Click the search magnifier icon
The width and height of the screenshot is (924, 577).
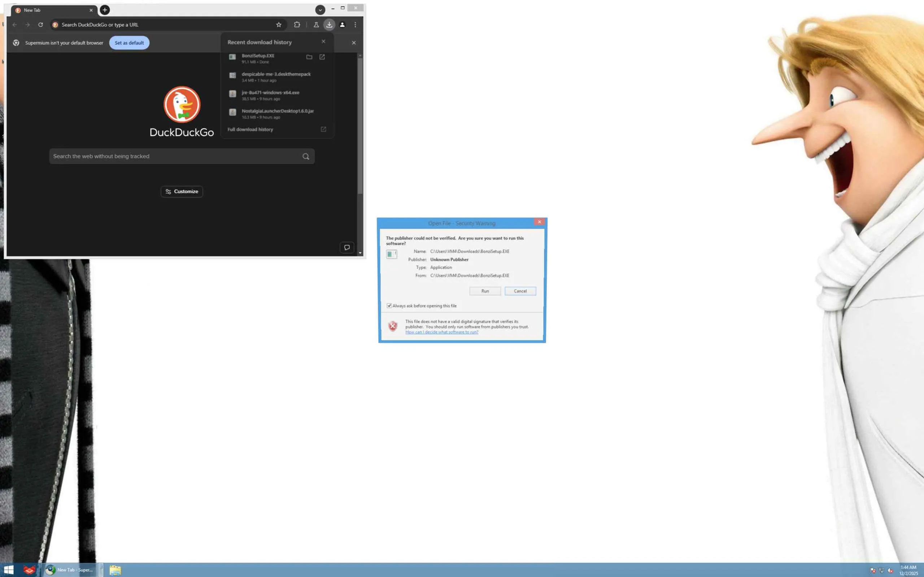pos(305,157)
